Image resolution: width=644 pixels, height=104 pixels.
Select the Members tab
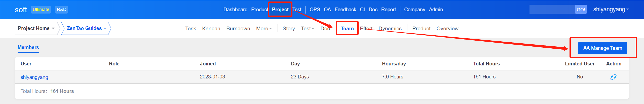pyautogui.click(x=28, y=47)
